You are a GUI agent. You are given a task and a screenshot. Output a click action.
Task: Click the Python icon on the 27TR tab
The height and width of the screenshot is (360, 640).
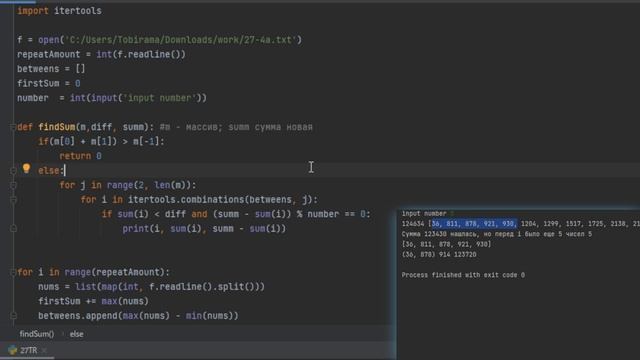(x=13, y=350)
